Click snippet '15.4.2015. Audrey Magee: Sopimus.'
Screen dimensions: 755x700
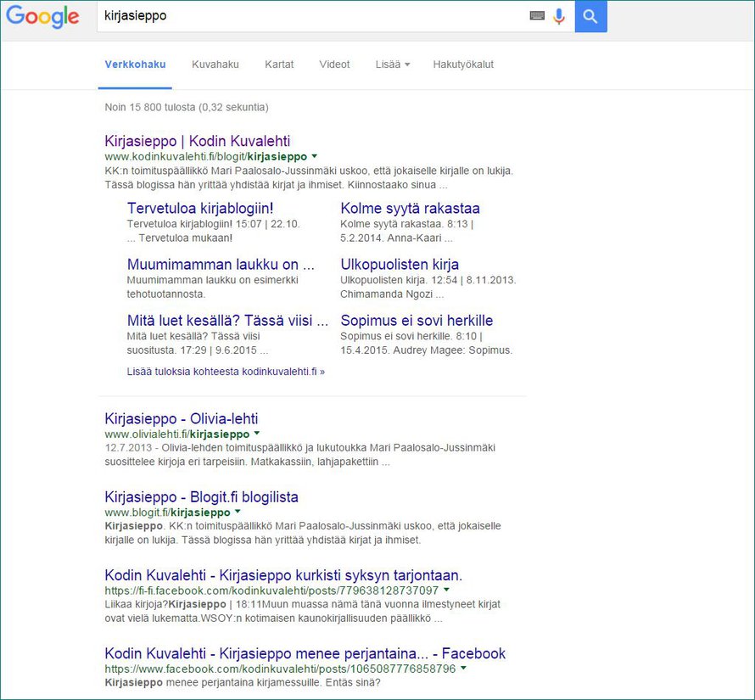(x=426, y=350)
